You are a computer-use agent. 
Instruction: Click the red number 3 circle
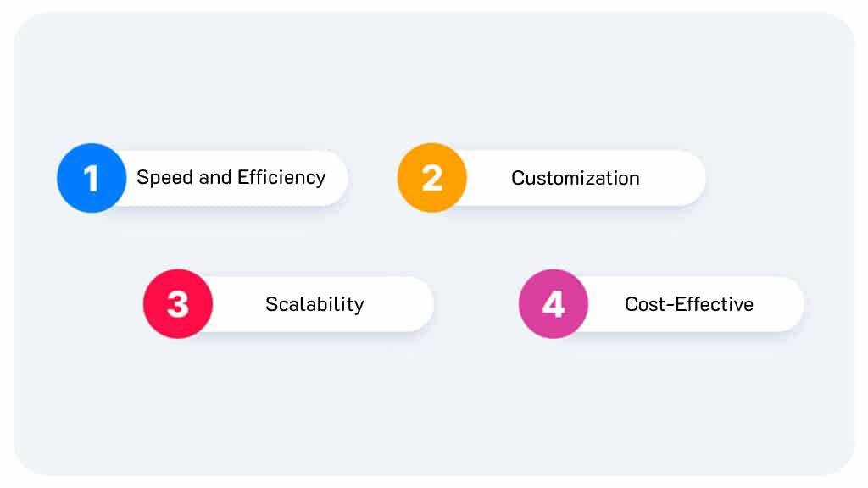[x=178, y=304]
